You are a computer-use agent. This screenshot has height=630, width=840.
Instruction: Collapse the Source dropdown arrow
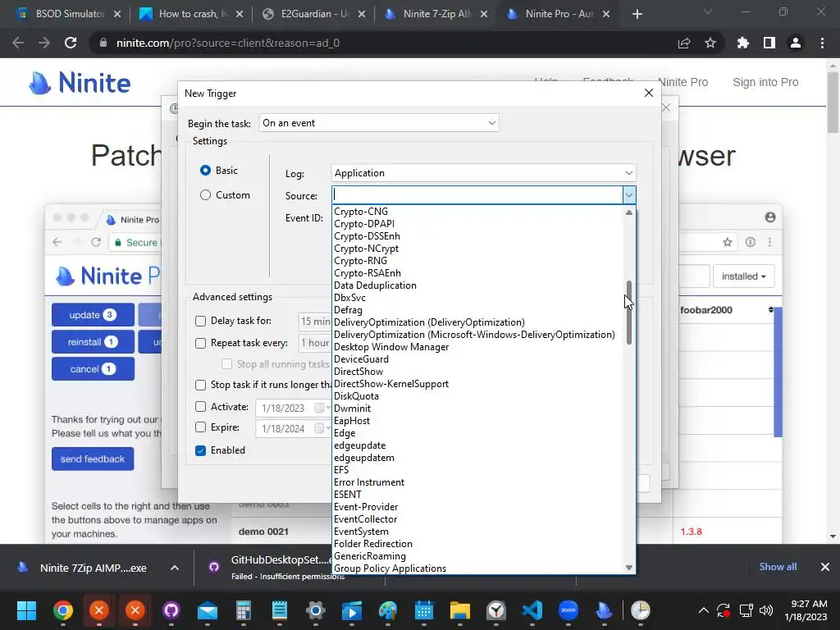click(629, 195)
